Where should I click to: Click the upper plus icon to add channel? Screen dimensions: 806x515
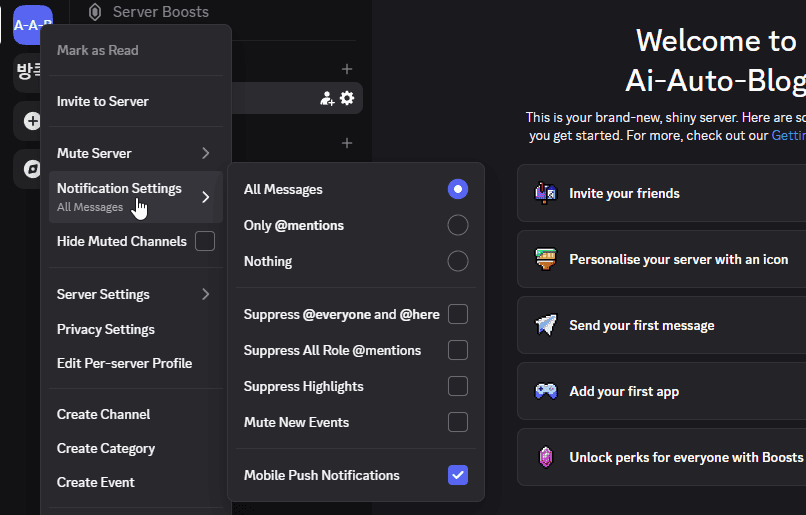(347, 69)
